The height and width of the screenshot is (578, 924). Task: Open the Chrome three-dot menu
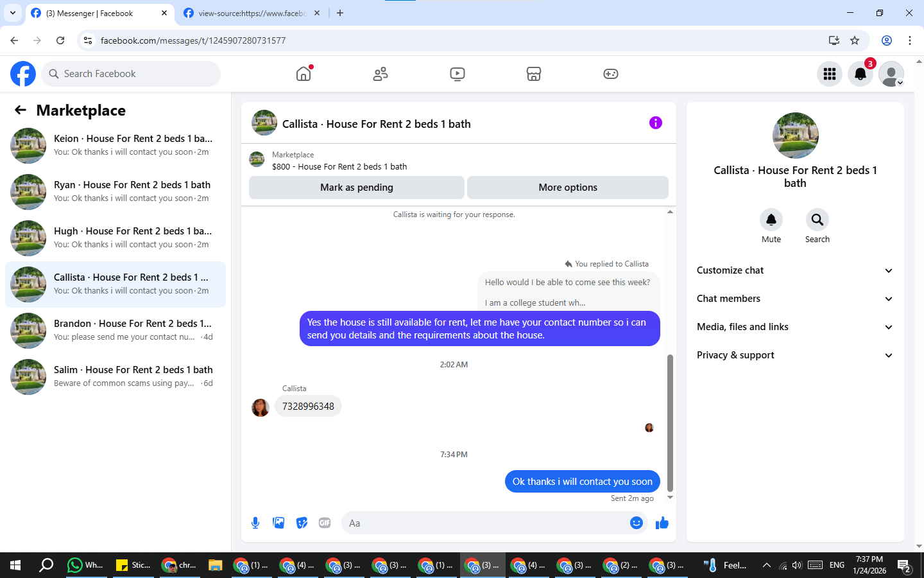[910, 40]
